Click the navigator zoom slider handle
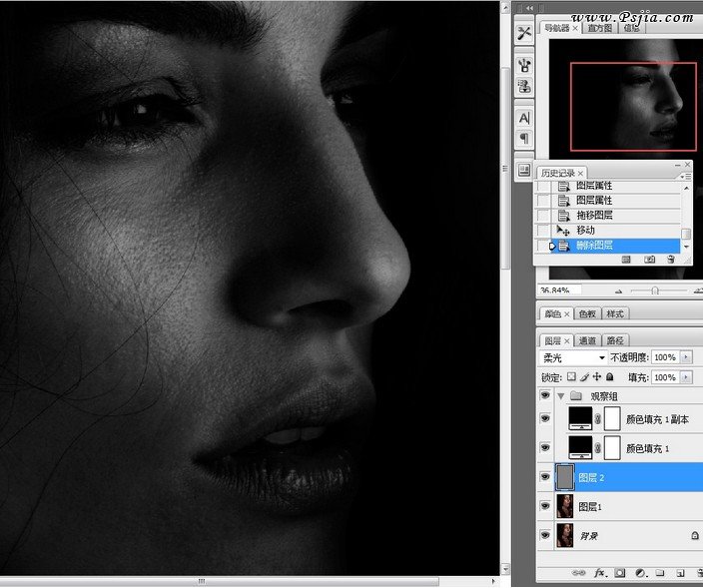Image resolution: width=703 pixels, height=588 pixels. point(654,291)
